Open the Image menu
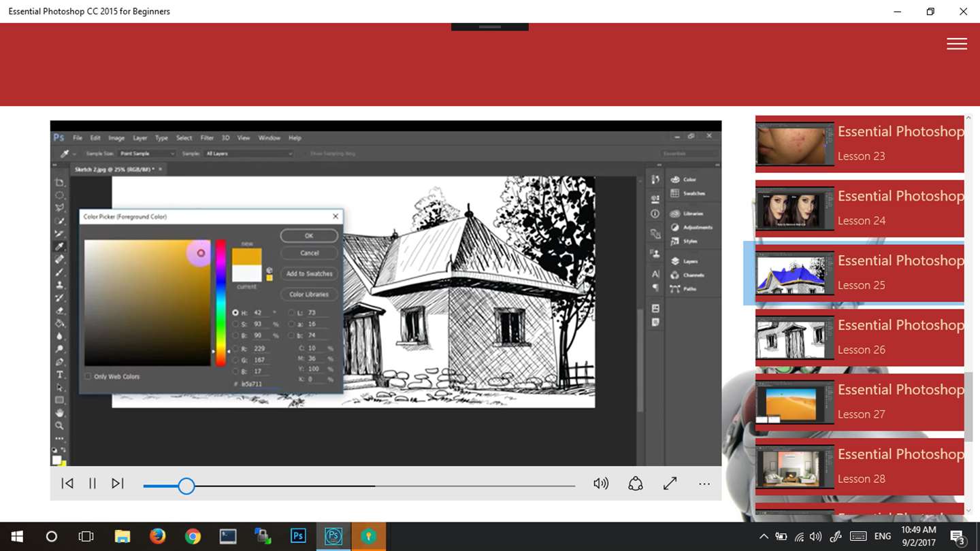The width and height of the screenshot is (980, 551). 116,137
